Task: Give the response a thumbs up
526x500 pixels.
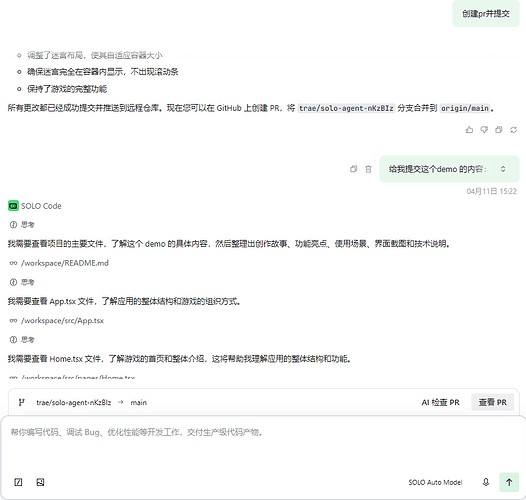Action: [469, 130]
